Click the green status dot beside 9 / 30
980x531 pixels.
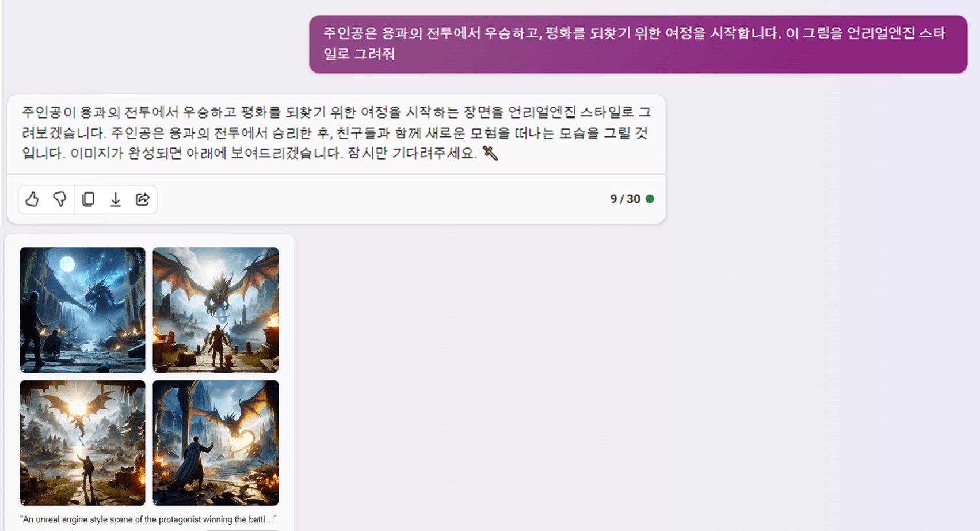pos(650,199)
